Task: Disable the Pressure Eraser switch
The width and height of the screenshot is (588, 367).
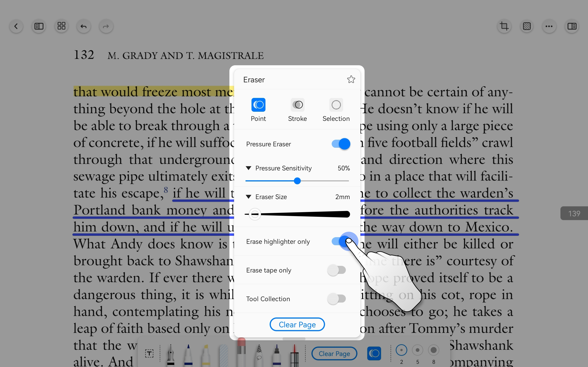Action: [x=341, y=144]
